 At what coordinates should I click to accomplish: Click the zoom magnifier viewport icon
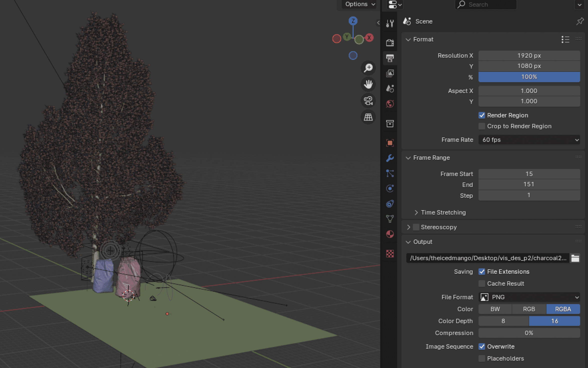click(x=368, y=68)
